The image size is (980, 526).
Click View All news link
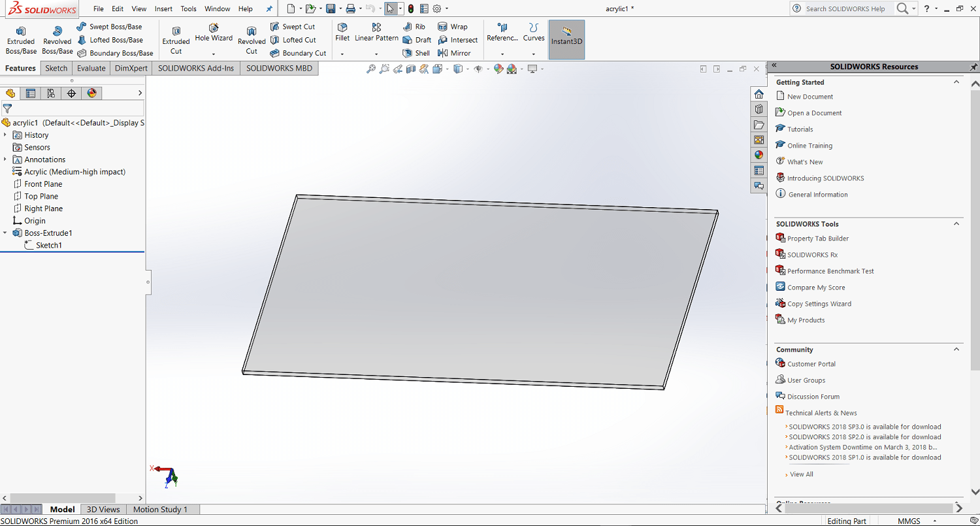coord(802,474)
